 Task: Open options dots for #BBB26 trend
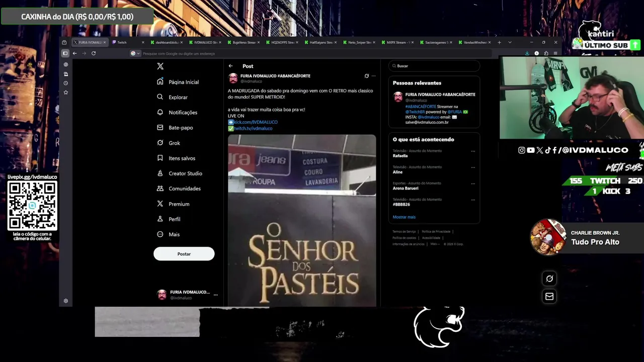(x=473, y=200)
